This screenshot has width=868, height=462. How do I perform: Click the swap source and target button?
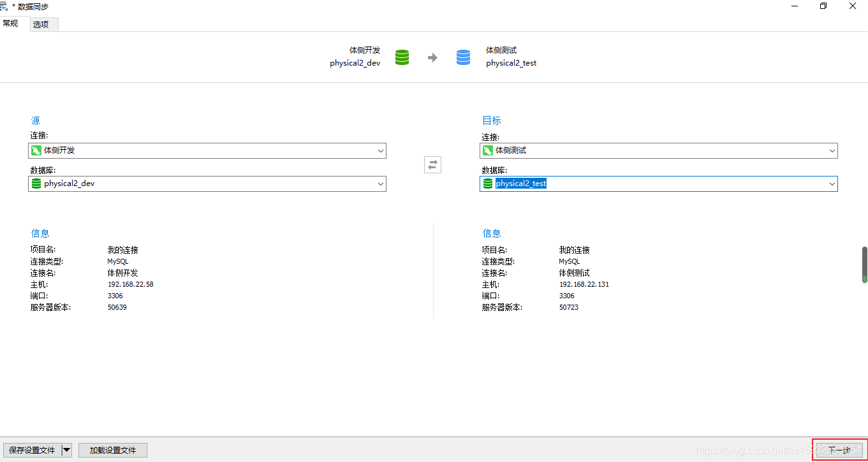432,164
